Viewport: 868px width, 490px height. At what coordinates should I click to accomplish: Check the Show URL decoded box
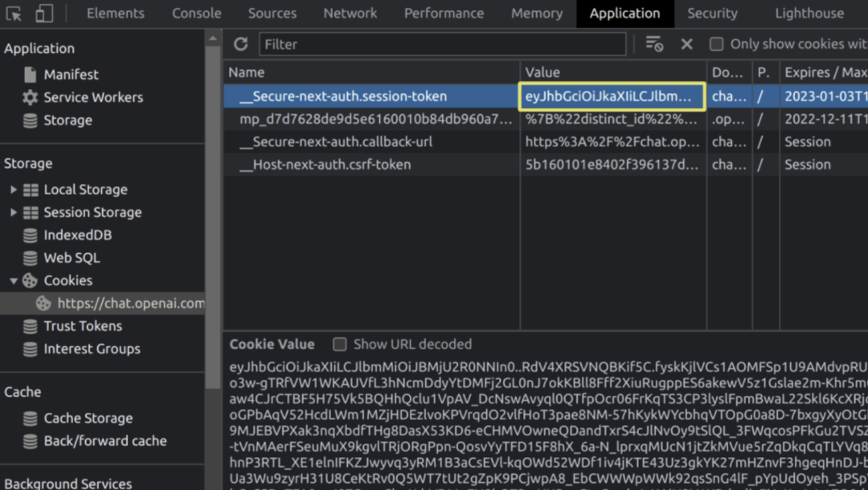tap(340, 345)
